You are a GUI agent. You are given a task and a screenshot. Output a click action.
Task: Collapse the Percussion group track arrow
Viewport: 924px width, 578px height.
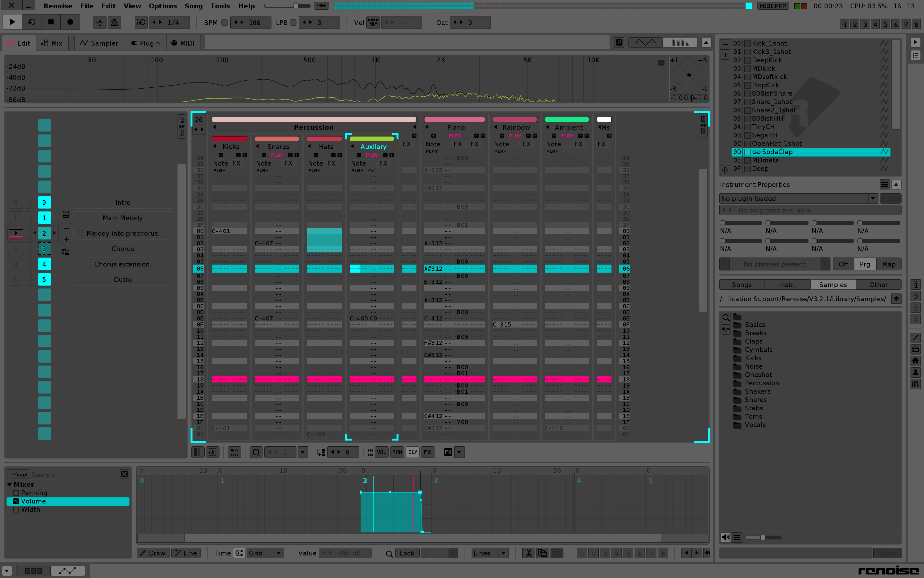pos(215,127)
